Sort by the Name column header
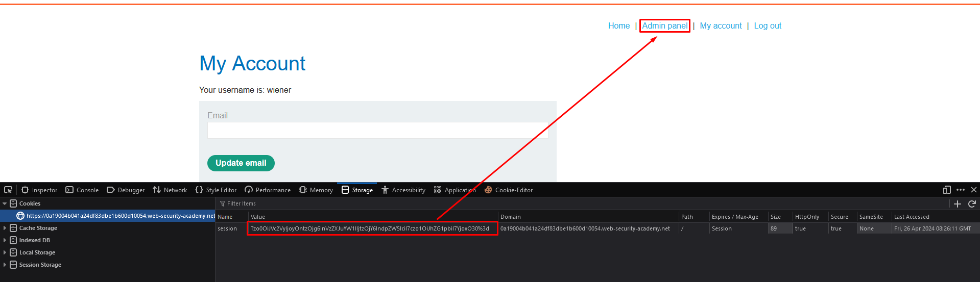980x282 pixels. pos(231,217)
